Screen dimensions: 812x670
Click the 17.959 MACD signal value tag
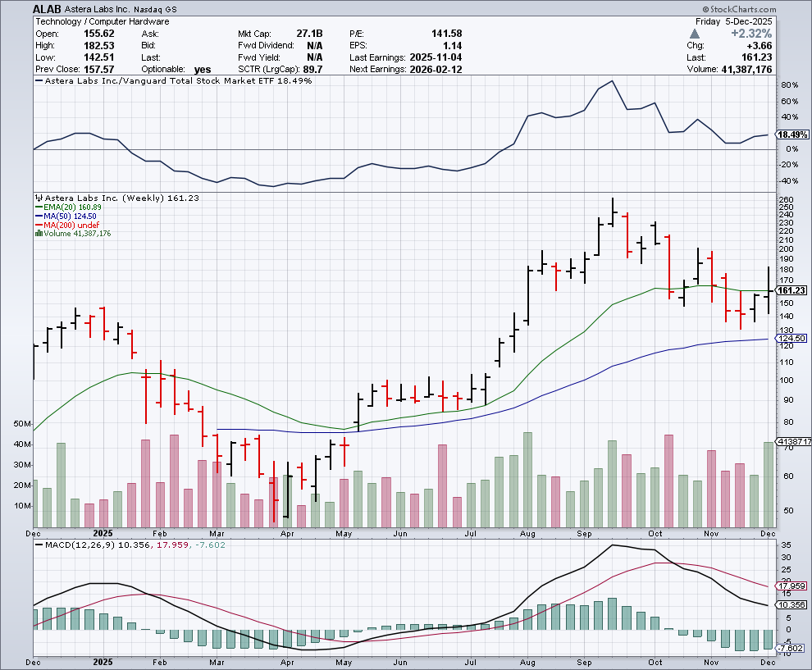coord(792,586)
